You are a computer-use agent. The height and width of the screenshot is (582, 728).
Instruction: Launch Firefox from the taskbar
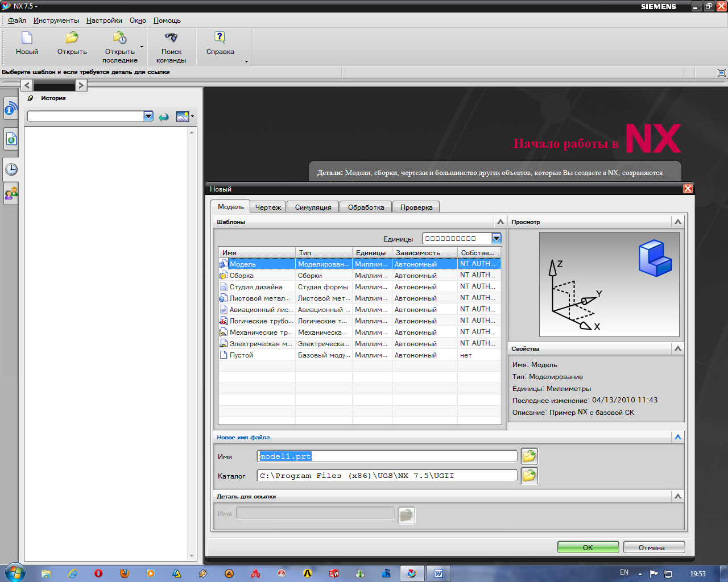[x=125, y=573]
